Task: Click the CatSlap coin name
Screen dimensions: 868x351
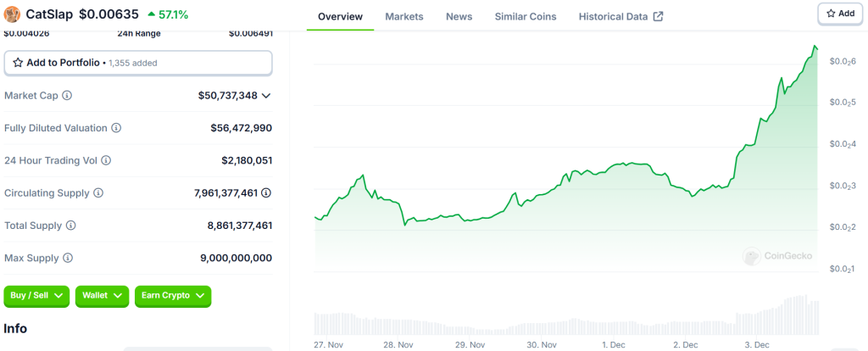Action: (x=49, y=14)
